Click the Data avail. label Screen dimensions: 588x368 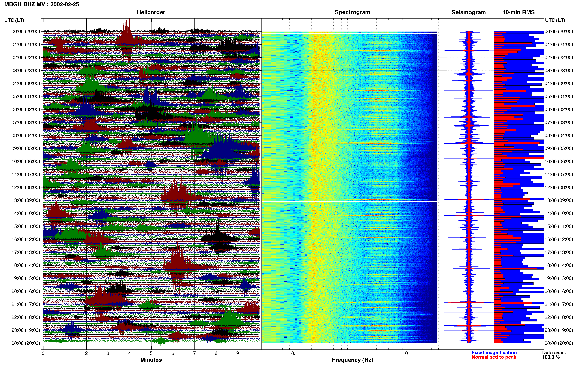click(554, 352)
